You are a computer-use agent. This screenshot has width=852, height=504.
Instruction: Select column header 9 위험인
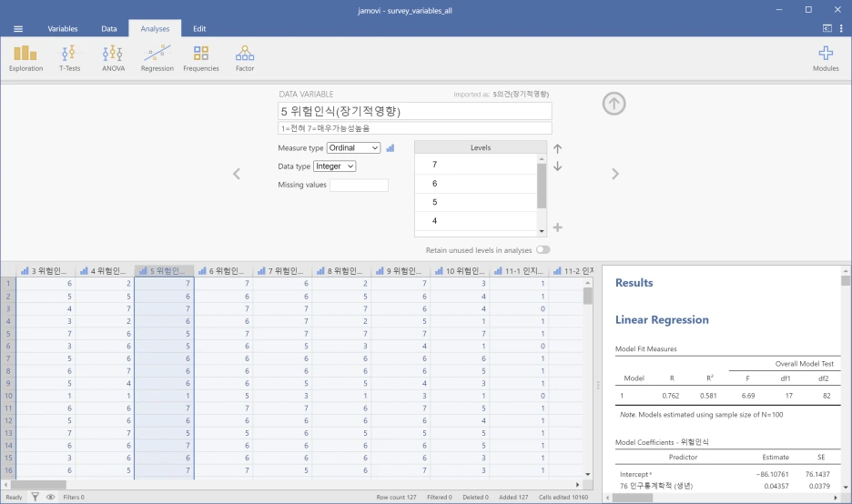pos(401,270)
